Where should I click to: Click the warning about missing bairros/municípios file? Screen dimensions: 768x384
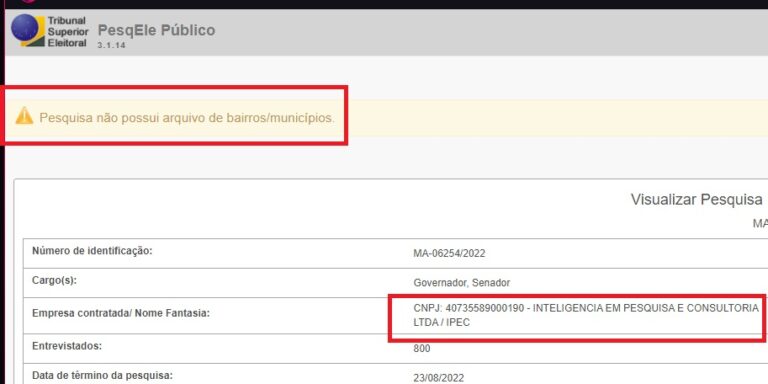(187, 118)
